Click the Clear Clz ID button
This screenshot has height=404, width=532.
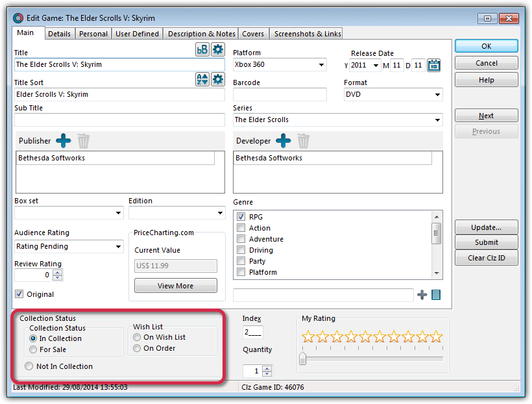(486, 258)
